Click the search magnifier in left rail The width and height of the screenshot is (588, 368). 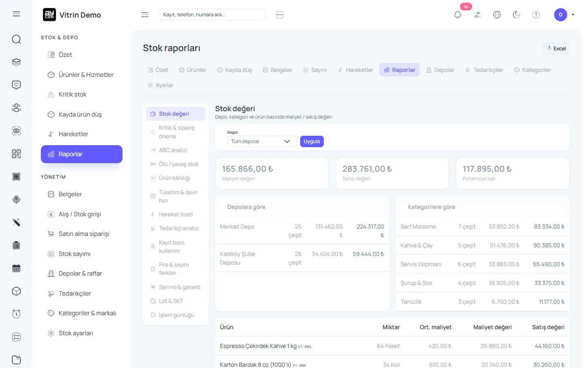coord(16,39)
